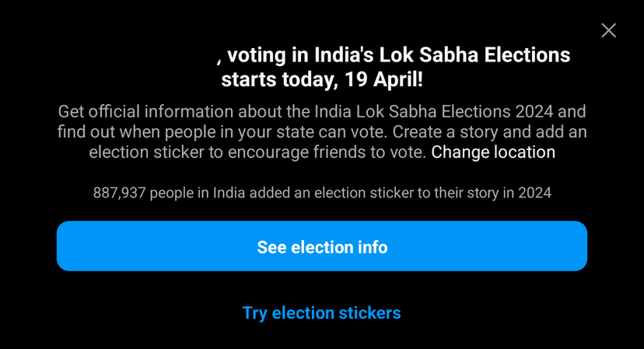Image resolution: width=644 pixels, height=349 pixels.
Task: Click the 'added an election sticker' statistic line
Action: point(322,193)
